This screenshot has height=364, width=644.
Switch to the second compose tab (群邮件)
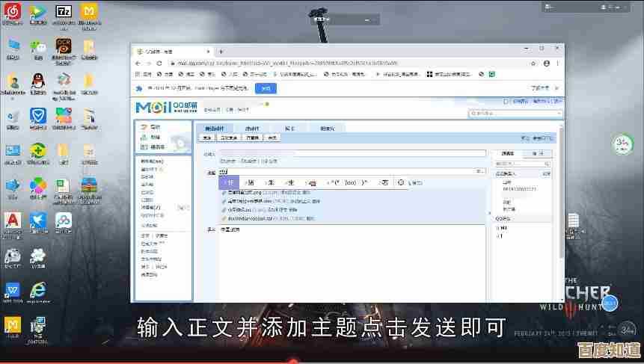click(x=252, y=129)
